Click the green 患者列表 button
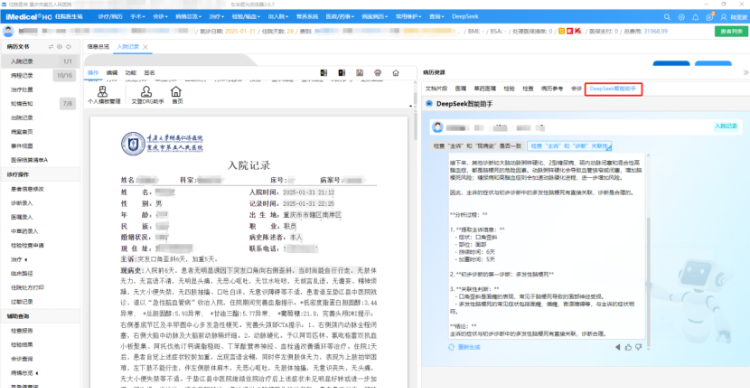The height and width of the screenshot is (388, 750). [x=731, y=32]
